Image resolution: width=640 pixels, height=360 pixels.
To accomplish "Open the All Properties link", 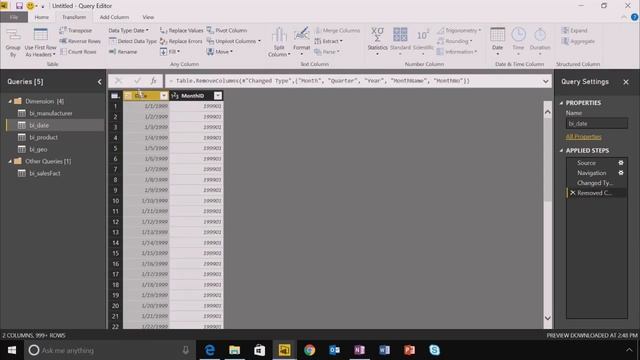I will point(583,137).
